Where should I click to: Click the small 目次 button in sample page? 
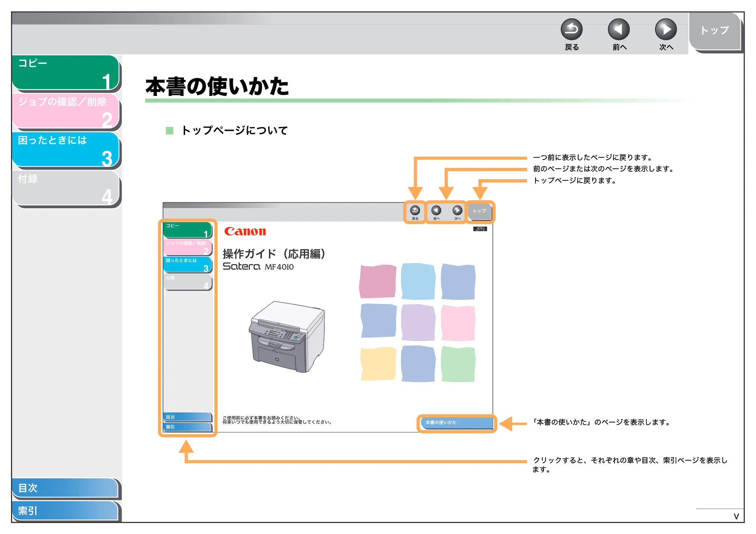tap(187, 417)
